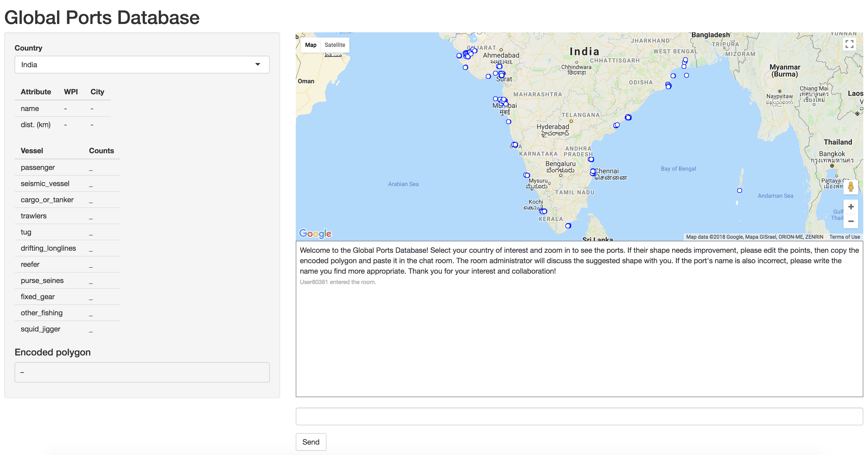The image size is (868, 455).
Task: Switch to Map view type
Action: click(310, 45)
